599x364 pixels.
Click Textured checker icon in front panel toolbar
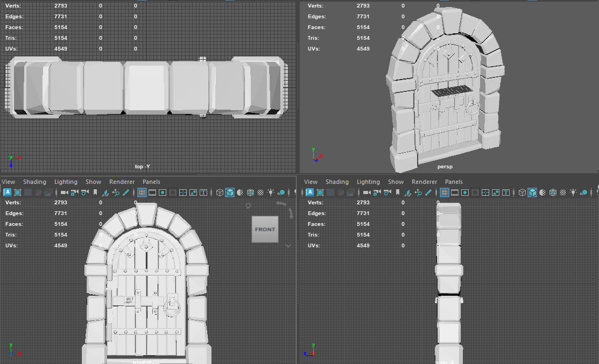260,192
